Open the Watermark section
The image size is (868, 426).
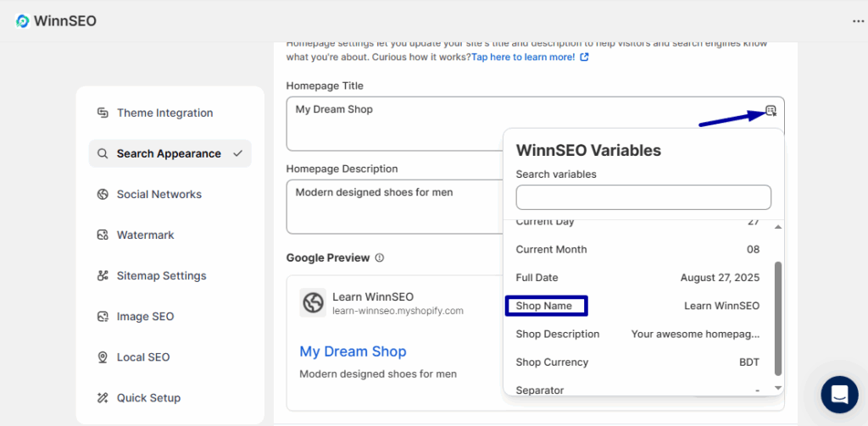pos(170,235)
